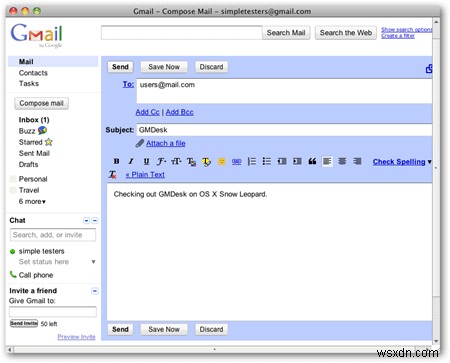Open the Drafts folder
The height and width of the screenshot is (363, 450).
pos(28,164)
